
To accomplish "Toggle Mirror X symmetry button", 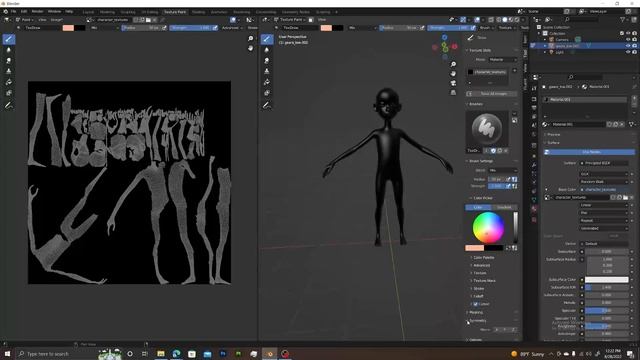I will coord(496,329).
